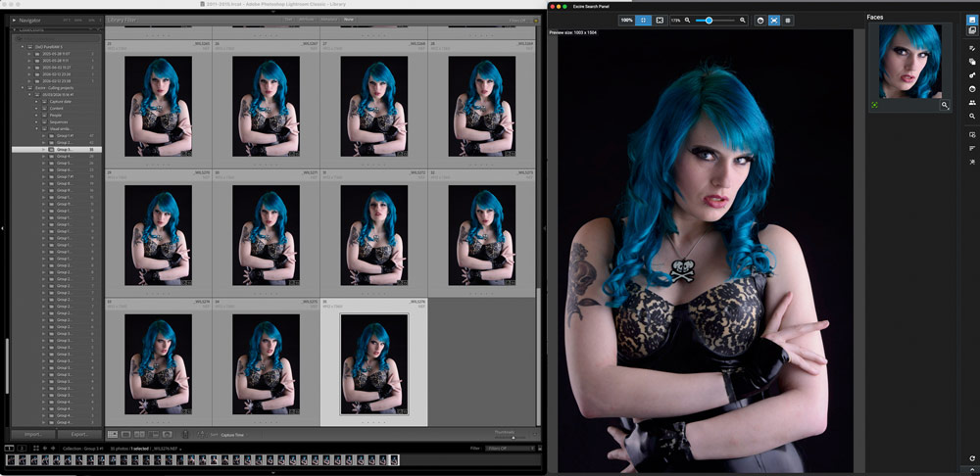Viewport: 980px width, 476px height.
Task: Open the keyword edit icon in Excire sidebar
Action: pyautogui.click(x=972, y=48)
